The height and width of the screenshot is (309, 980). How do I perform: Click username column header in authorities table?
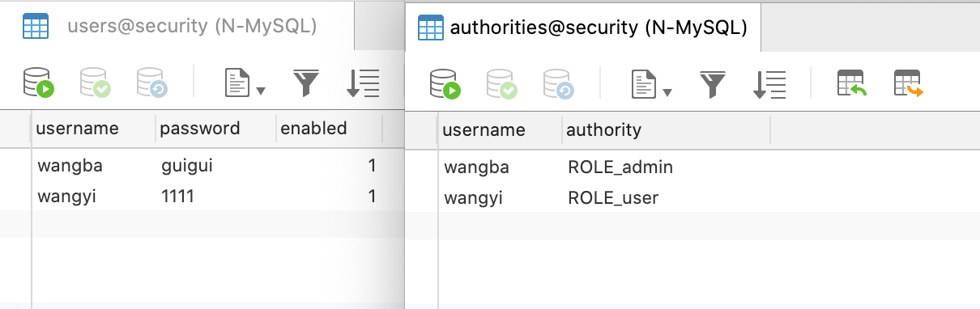point(501,129)
